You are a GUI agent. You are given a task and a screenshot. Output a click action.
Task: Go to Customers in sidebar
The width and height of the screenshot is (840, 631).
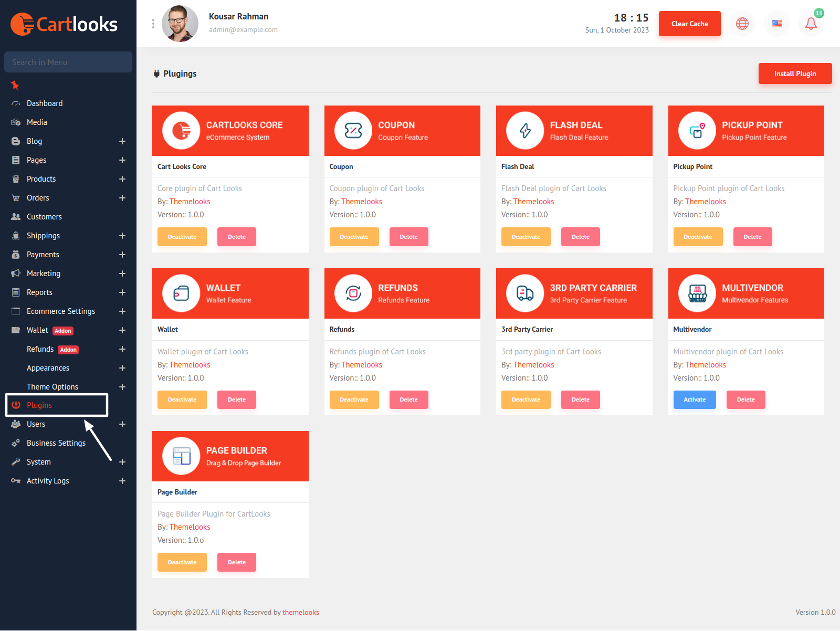coord(44,217)
